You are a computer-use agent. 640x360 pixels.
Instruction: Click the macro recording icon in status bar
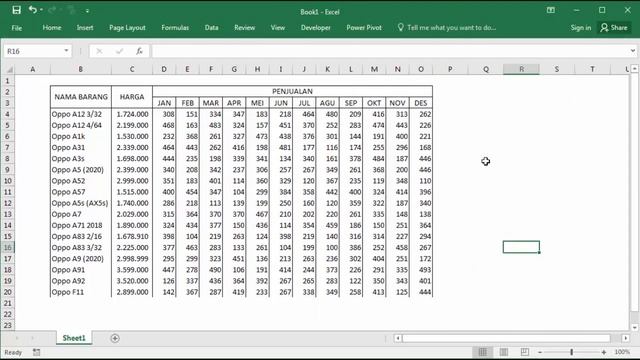click(36, 352)
